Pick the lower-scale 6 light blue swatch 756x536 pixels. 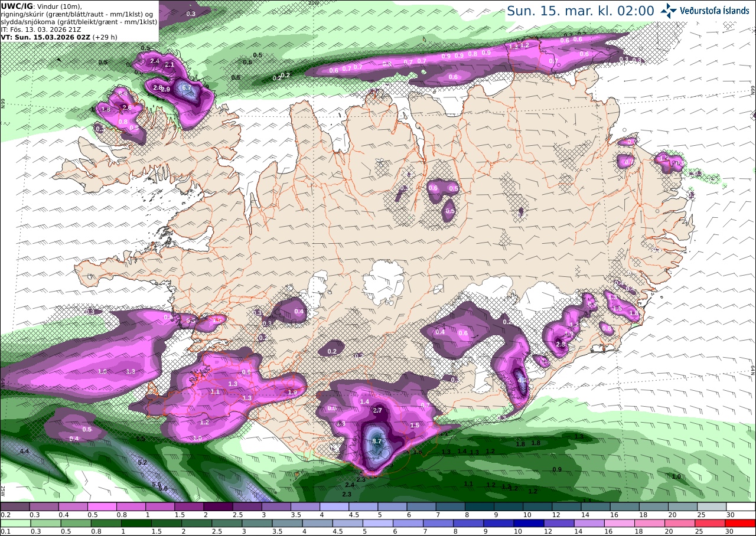coord(408,523)
